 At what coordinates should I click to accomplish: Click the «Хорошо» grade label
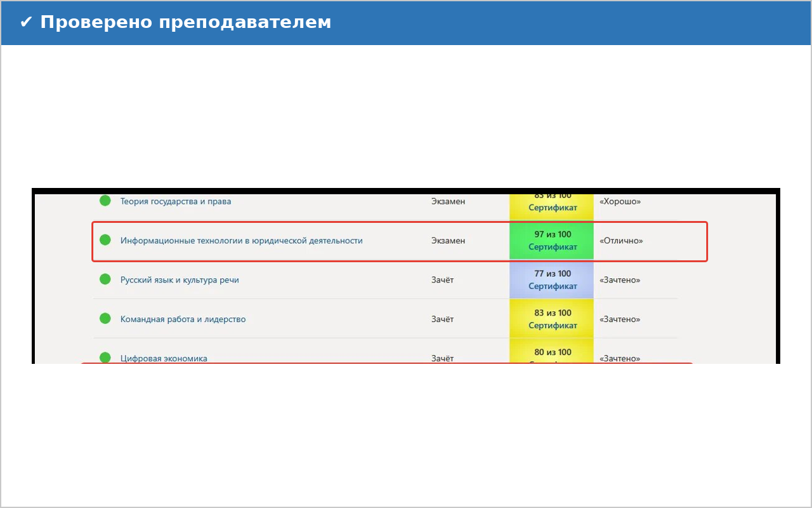click(620, 201)
